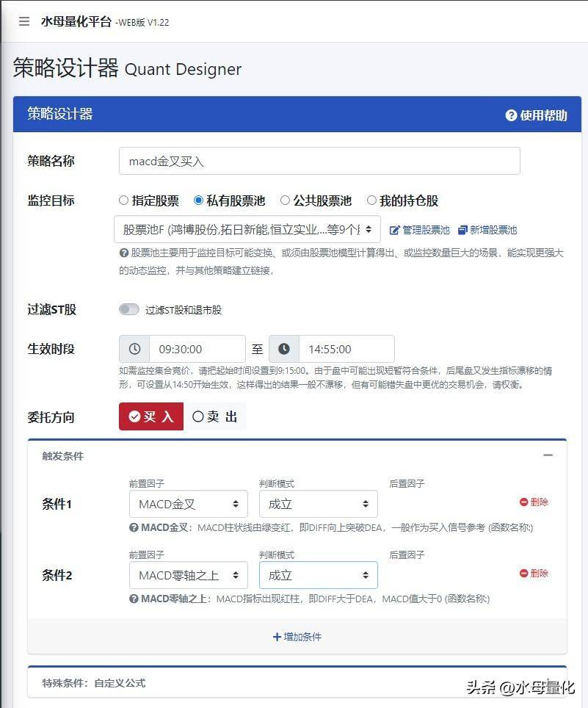Open the 股票池F stock pool dropdown

pos(247,229)
